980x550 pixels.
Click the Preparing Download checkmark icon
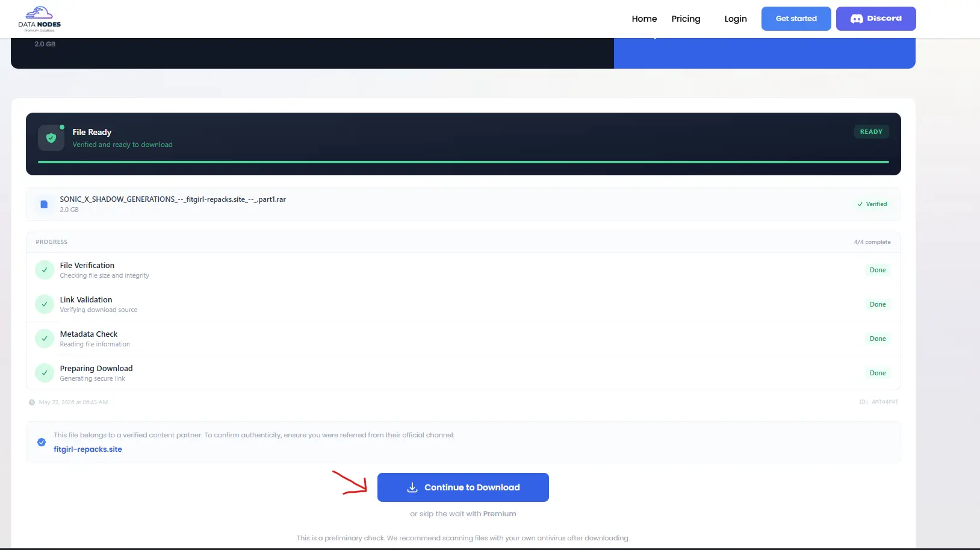point(45,373)
